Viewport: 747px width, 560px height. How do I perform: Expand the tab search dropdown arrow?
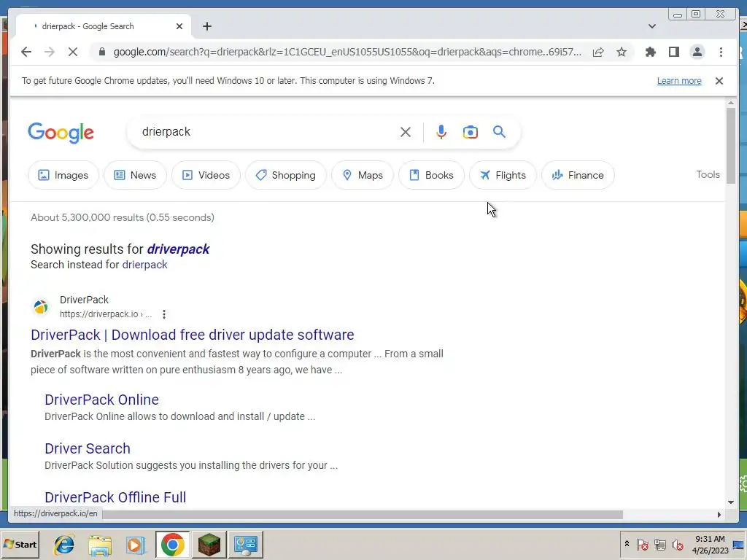[x=651, y=26]
